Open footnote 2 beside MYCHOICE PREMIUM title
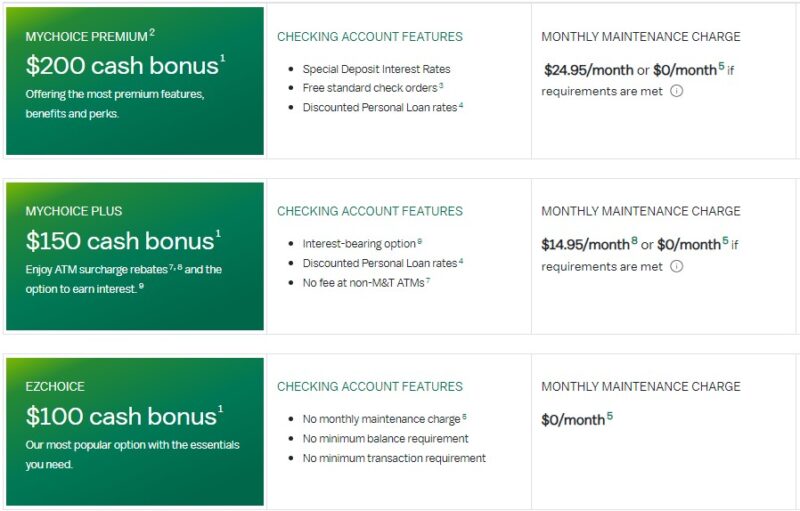Screen dimensions: 800x511 [x=152, y=33]
